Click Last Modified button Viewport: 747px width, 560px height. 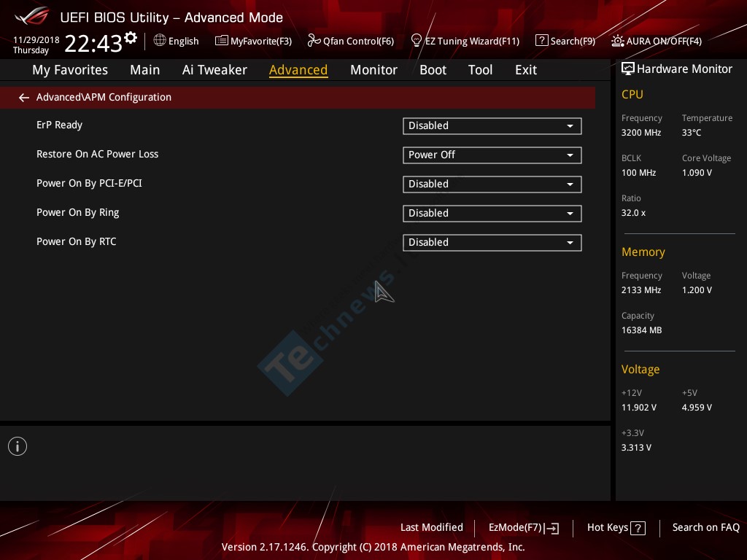coord(432,528)
